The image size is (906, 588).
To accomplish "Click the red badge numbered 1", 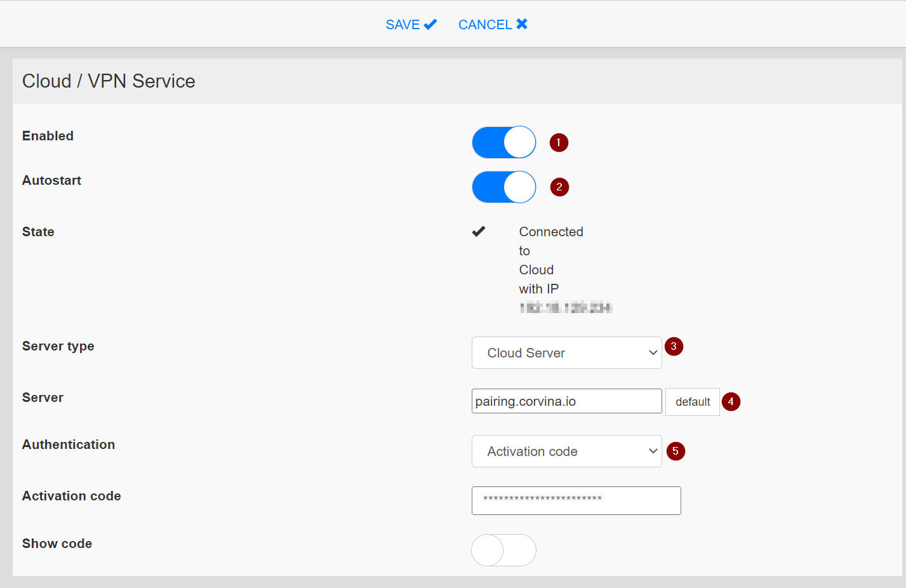I will [x=558, y=142].
